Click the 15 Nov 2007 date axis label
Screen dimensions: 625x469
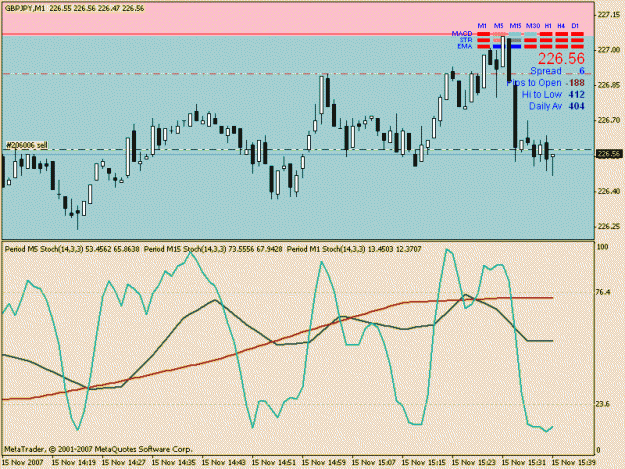[x=22, y=463]
